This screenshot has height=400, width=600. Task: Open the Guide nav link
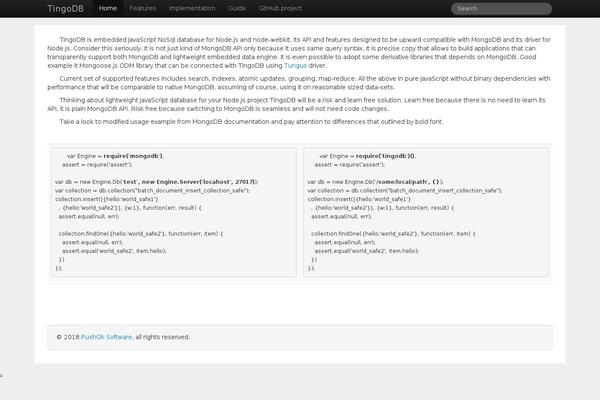click(x=237, y=8)
